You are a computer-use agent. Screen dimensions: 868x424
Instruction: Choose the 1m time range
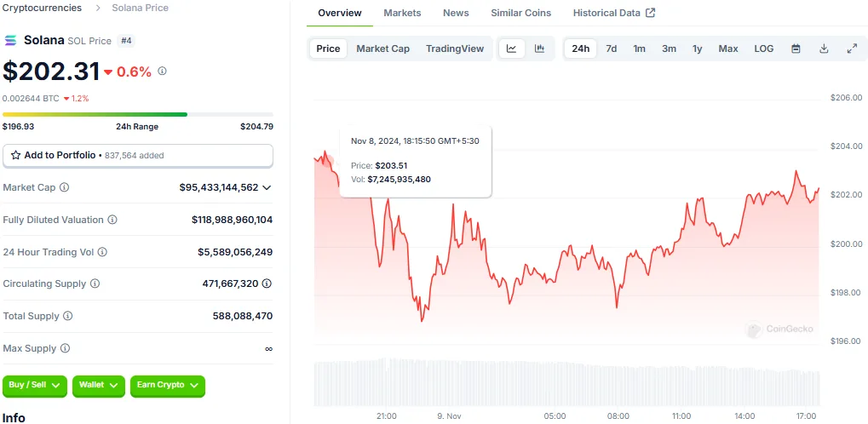[640, 49]
